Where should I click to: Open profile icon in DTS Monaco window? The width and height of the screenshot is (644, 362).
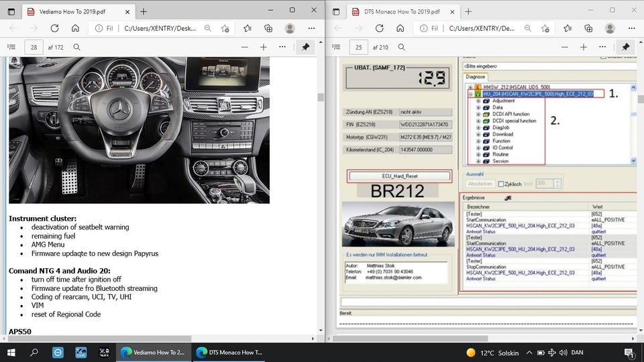609,28
